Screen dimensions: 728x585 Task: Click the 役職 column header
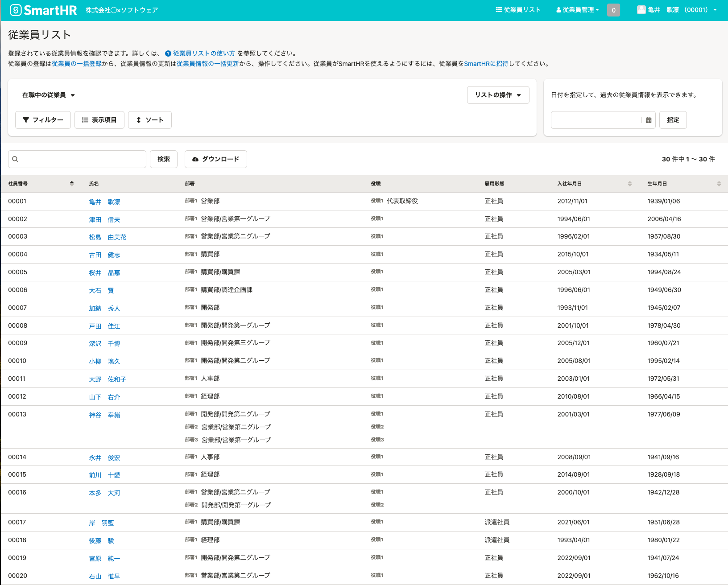tap(376, 184)
